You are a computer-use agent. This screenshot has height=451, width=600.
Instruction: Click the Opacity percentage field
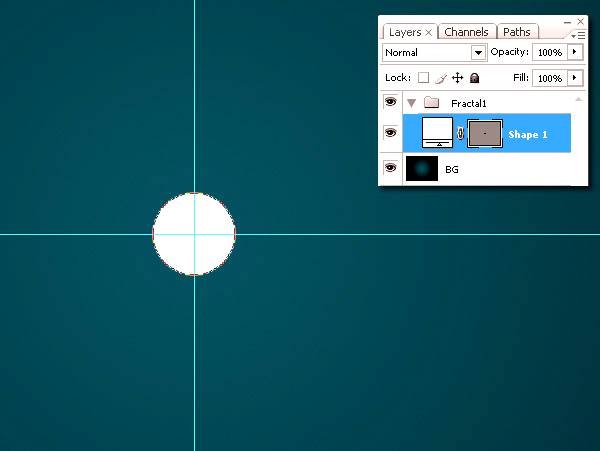[x=549, y=52]
